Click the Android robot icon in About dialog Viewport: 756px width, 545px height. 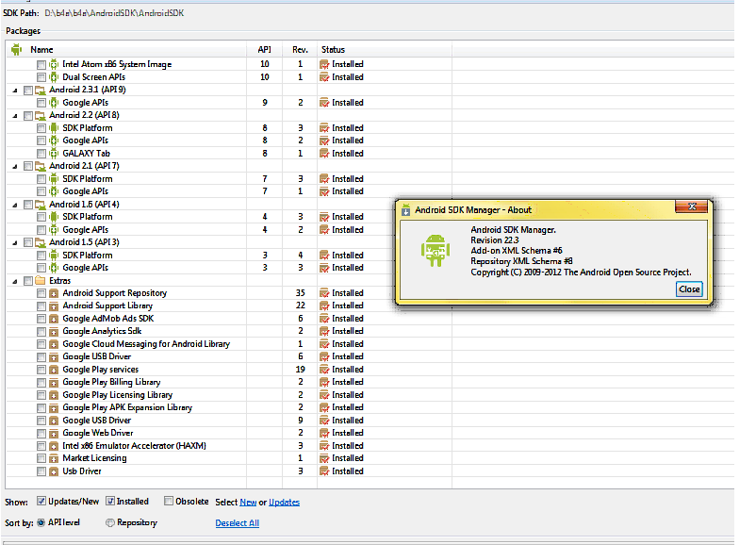[435, 251]
